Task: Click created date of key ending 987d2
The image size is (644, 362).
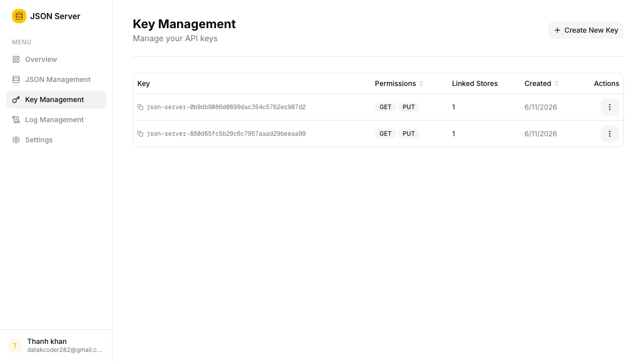Action: tap(540, 107)
